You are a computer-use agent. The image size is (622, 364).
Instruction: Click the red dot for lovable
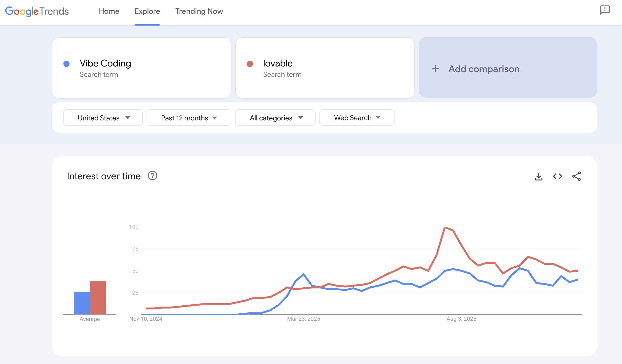coord(250,64)
